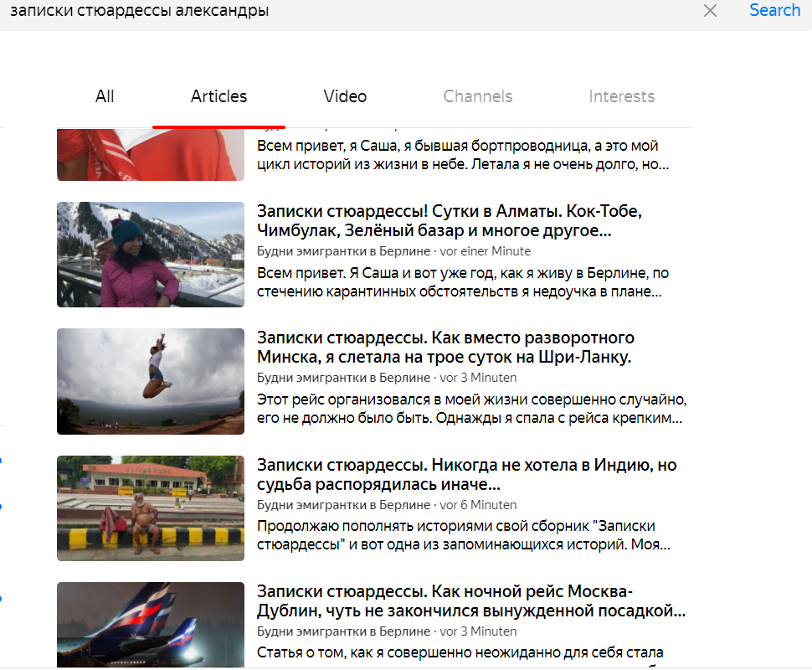Open the Interests tab

coord(621,96)
